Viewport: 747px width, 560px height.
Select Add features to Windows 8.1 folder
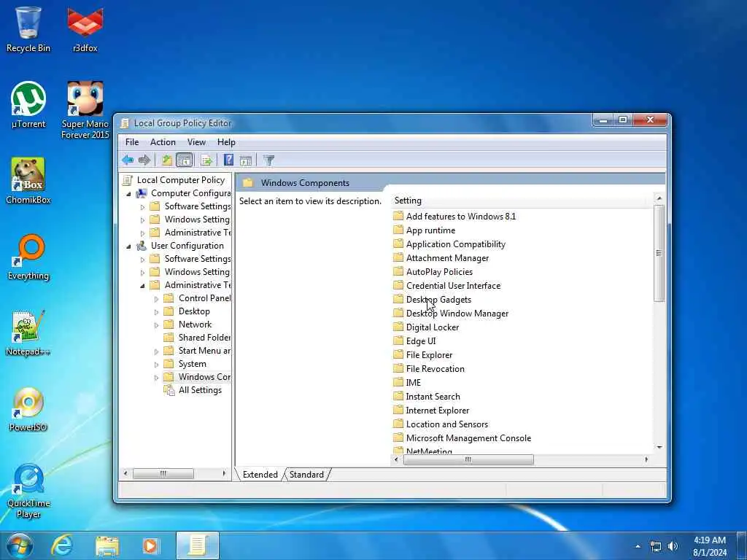pos(455,216)
